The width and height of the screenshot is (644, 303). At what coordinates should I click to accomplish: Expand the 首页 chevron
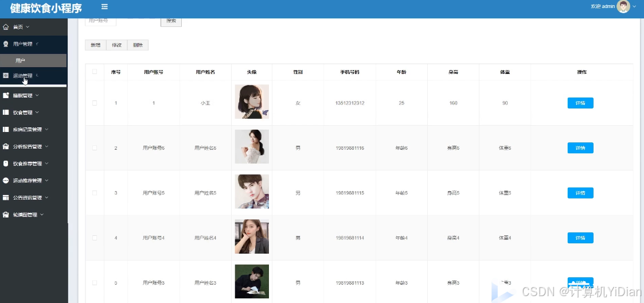tap(28, 27)
